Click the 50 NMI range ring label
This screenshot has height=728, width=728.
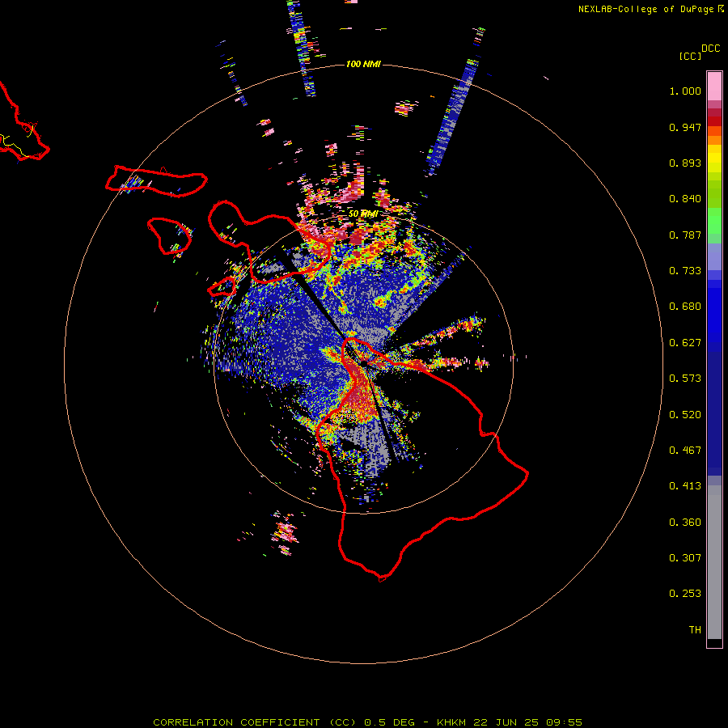[363, 214]
